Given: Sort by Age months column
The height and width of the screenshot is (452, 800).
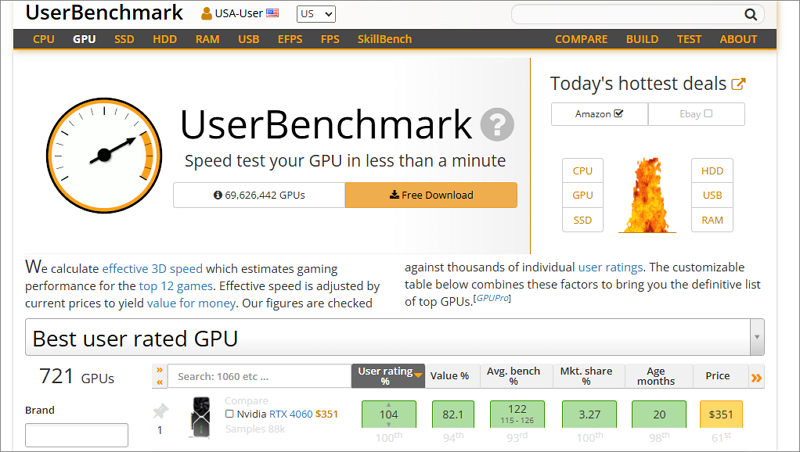Looking at the screenshot, I should tap(656, 376).
